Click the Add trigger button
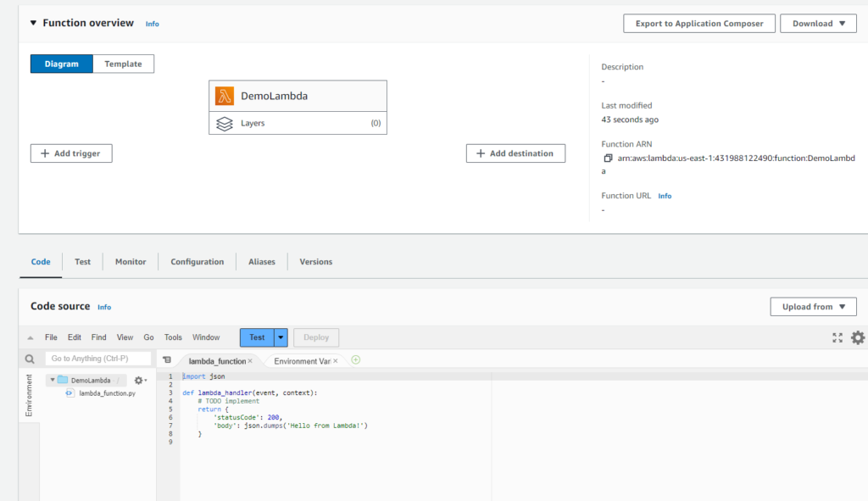Image resolution: width=868 pixels, height=501 pixels. 71,153
